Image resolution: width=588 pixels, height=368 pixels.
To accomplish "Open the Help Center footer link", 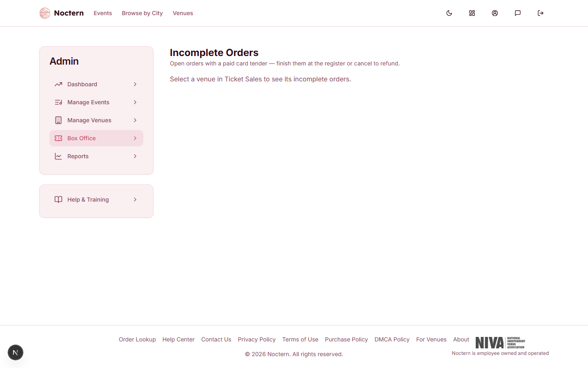I will (x=178, y=339).
